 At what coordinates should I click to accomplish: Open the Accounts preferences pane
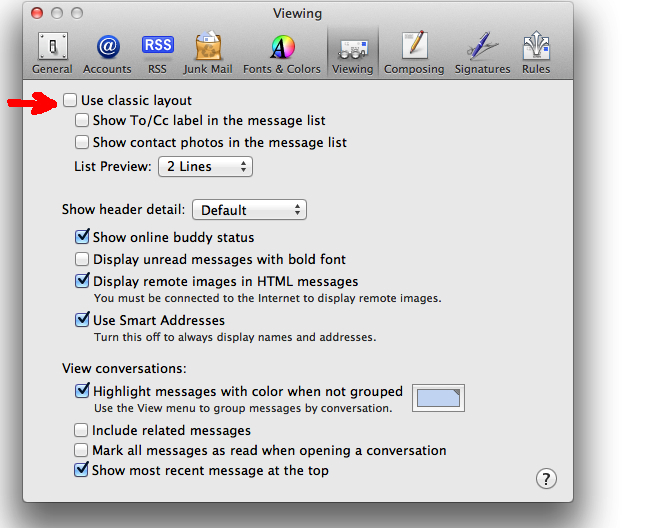coord(107,53)
